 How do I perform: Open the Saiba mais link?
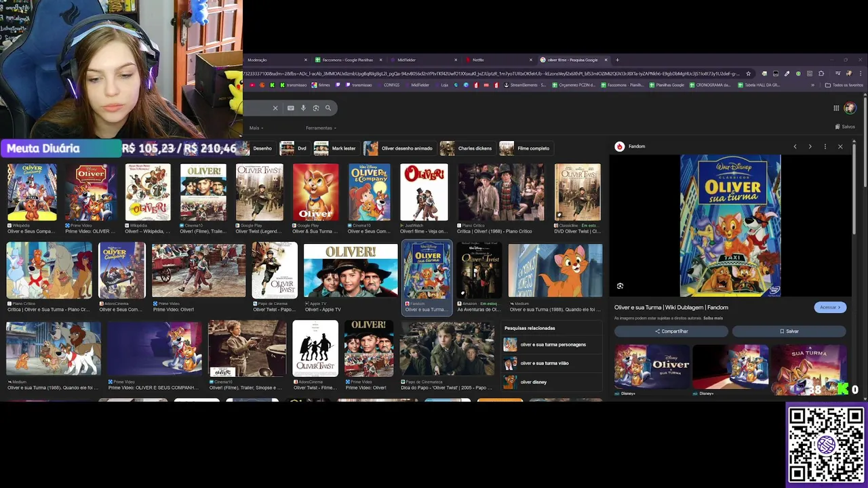click(713, 318)
